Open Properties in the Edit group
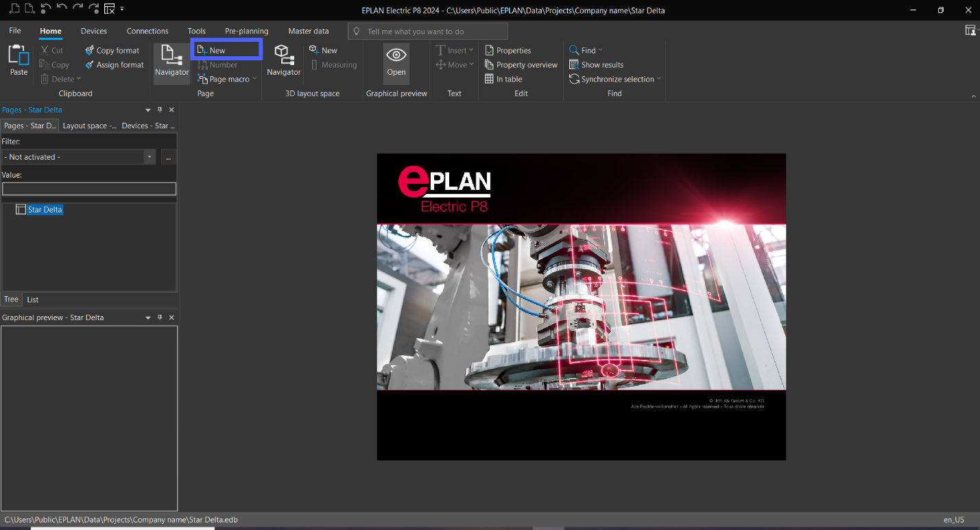980x530 pixels. (x=508, y=50)
